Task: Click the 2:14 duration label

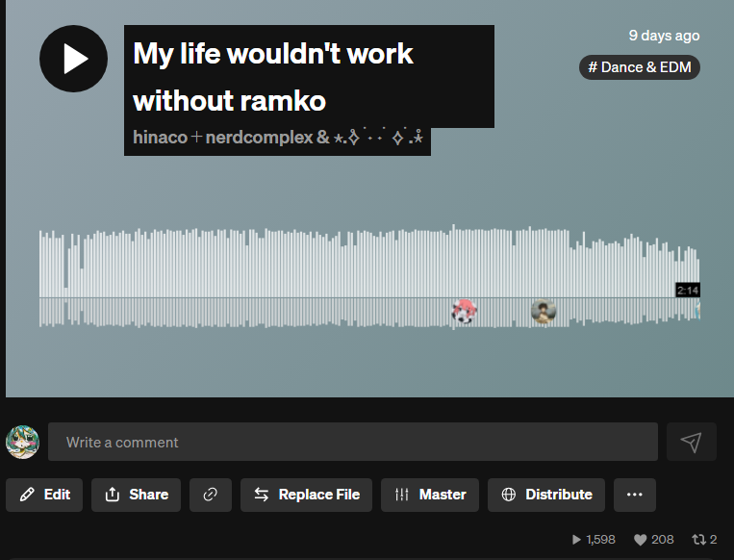Action: point(688,291)
